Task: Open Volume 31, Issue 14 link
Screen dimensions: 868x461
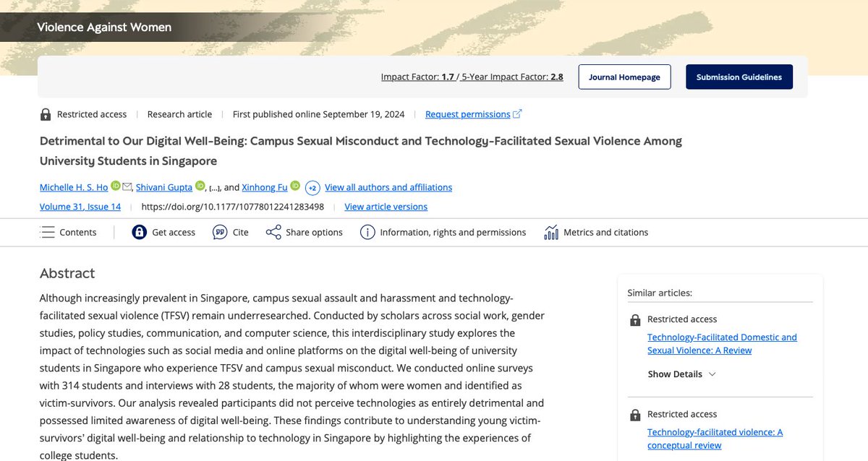Action: click(x=80, y=207)
